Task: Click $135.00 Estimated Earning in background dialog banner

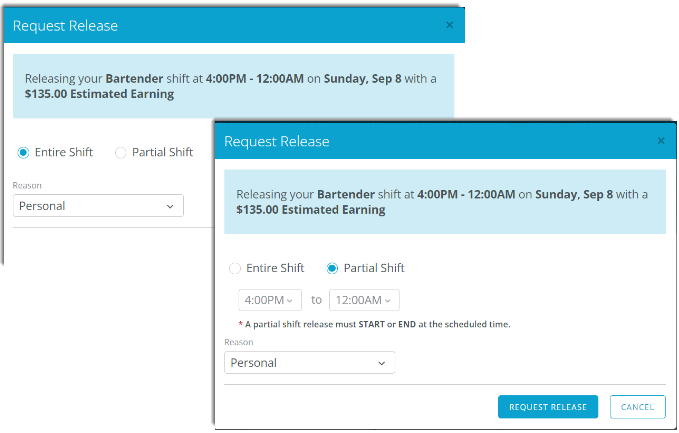Action: pyautogui.click(x=100, y=95)
